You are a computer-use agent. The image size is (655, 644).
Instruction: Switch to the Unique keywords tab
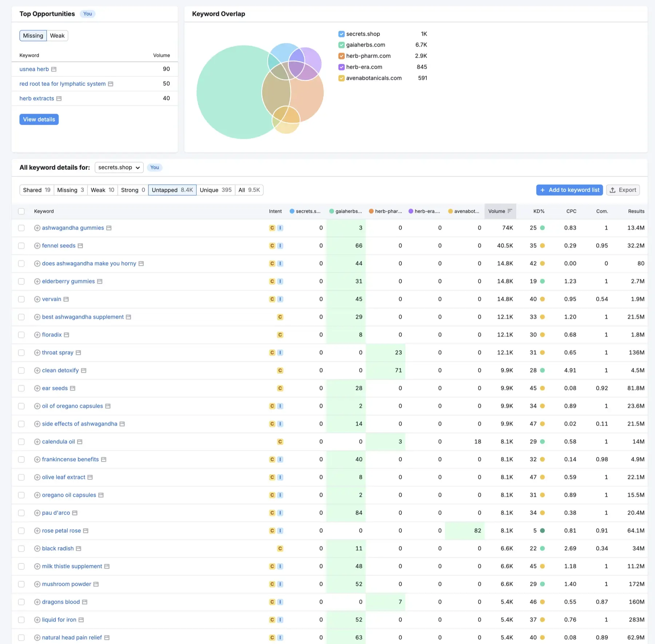tap(215, 190)
